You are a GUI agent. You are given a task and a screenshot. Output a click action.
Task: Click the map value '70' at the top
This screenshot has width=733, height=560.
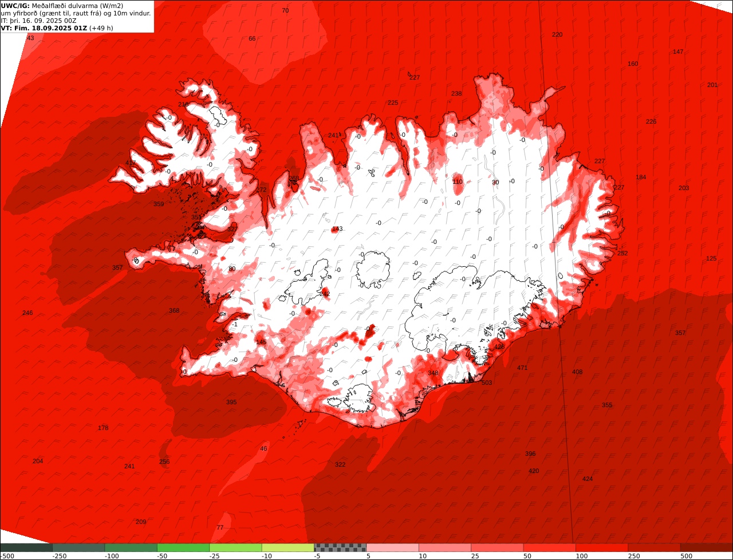click(x=285, y=10)
